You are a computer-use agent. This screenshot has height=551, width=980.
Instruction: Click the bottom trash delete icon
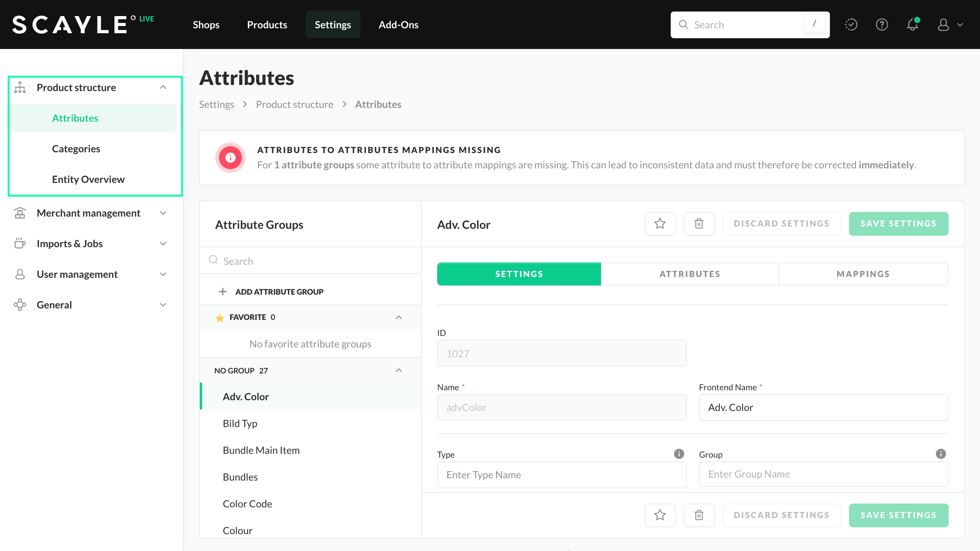(x=699, y=515)
